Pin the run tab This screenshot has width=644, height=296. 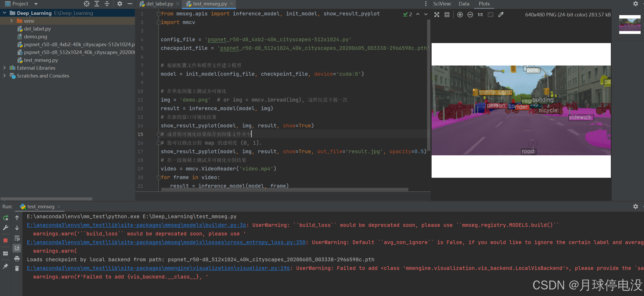click(5, 266)
